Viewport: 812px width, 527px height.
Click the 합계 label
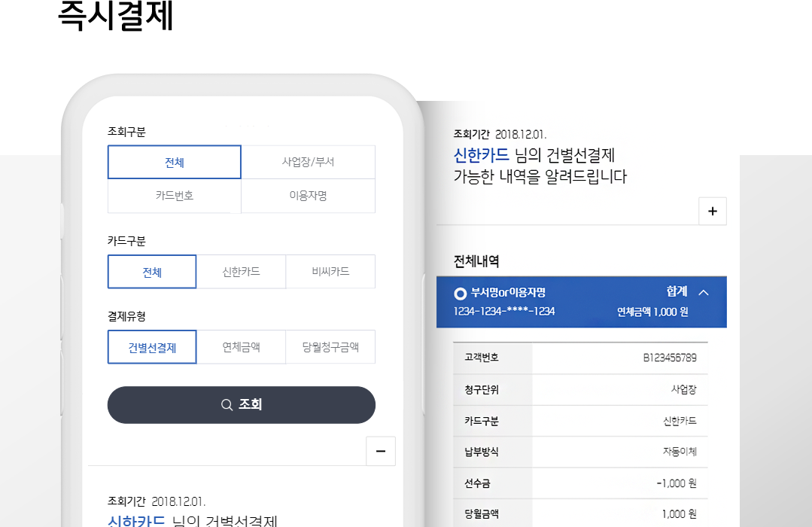677,292
